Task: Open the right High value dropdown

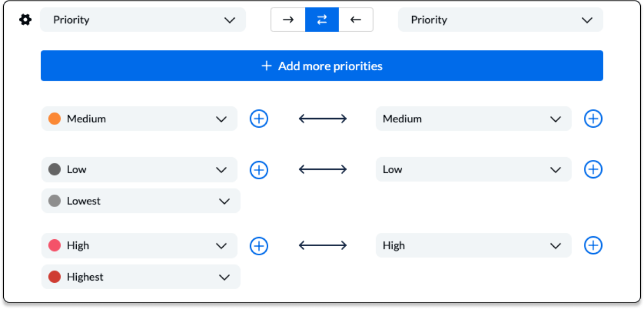Action: pyautogui.click(x=556, y=246)
